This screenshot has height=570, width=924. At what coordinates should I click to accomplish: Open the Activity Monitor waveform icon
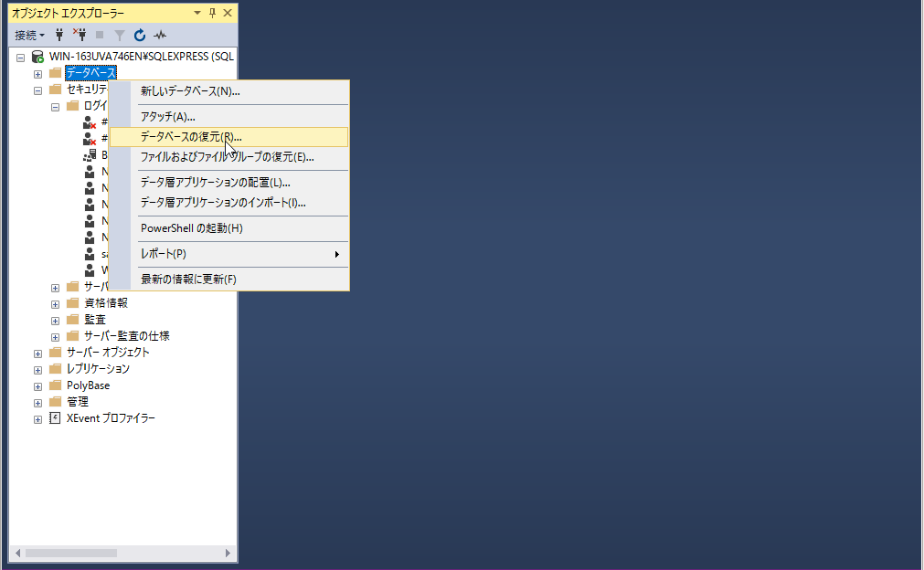[x=160, y=36]
